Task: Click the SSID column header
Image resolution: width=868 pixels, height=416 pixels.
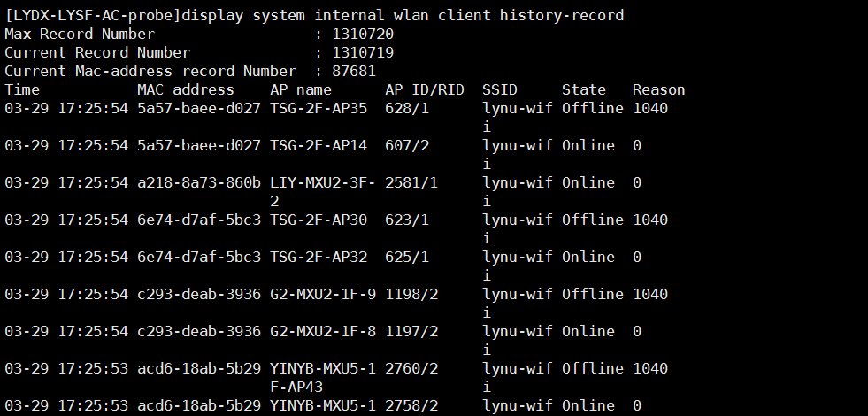Action: [x=500, y=89]
